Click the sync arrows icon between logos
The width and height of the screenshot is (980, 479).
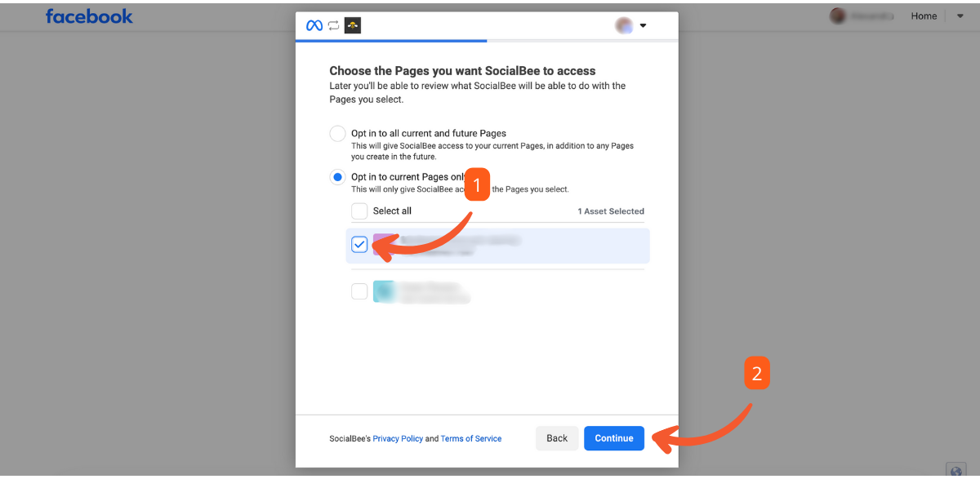[333, 25]
